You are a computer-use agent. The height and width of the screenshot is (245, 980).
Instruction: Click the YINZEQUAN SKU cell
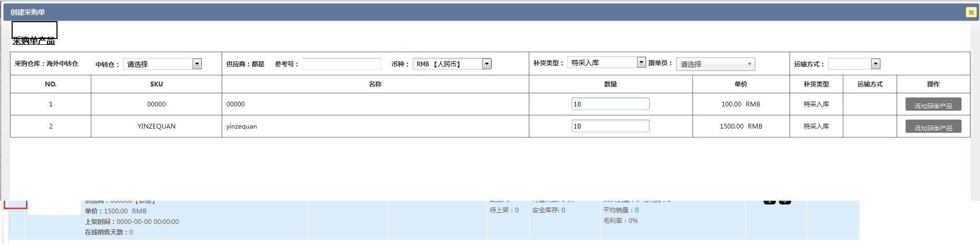tap(157, 126)
